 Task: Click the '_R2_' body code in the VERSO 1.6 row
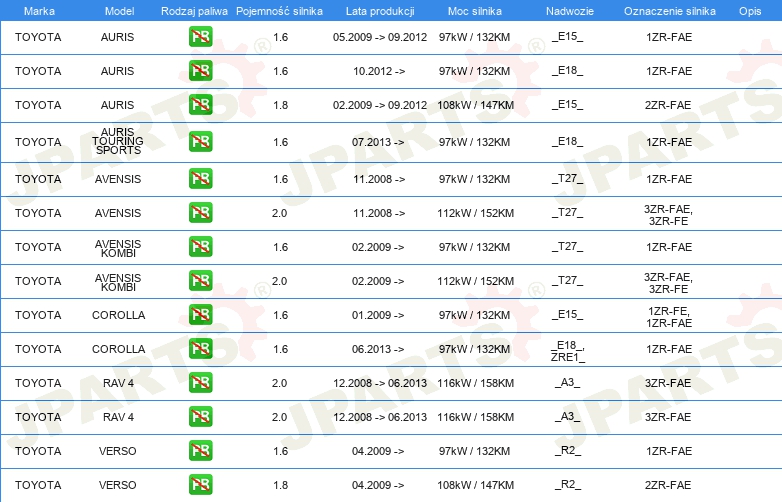568,451
